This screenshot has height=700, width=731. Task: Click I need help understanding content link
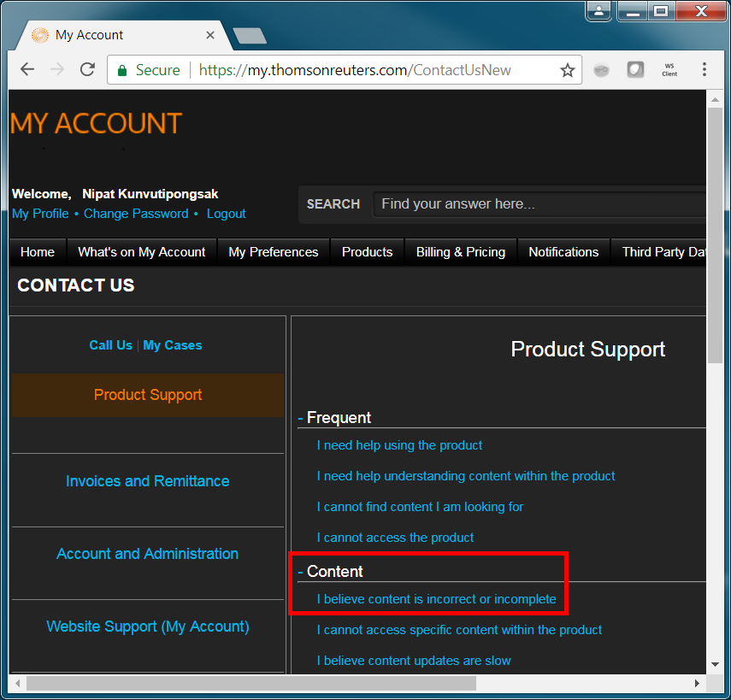(x=466, y=476)
